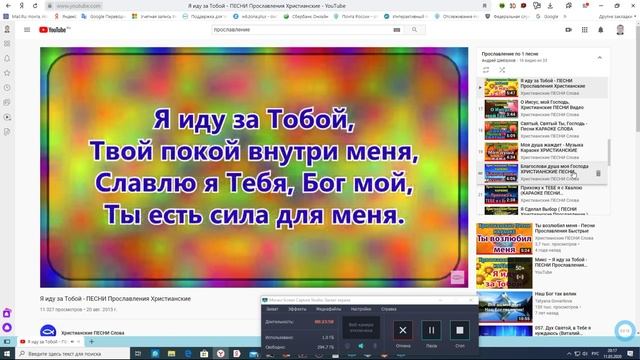Go back with the browser back arrow
This screenshot has height=360, width=640.
pyautogui.click(x=8, y=6)
